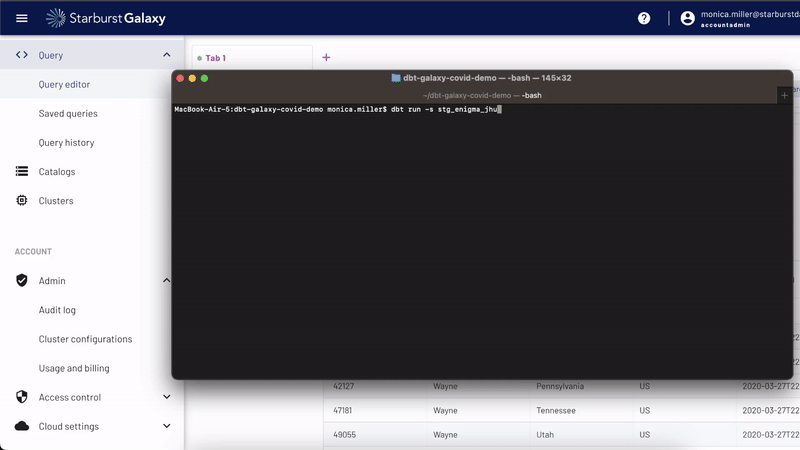
Task: Click US in the Pennsylvania row
Action: point(645,386)
